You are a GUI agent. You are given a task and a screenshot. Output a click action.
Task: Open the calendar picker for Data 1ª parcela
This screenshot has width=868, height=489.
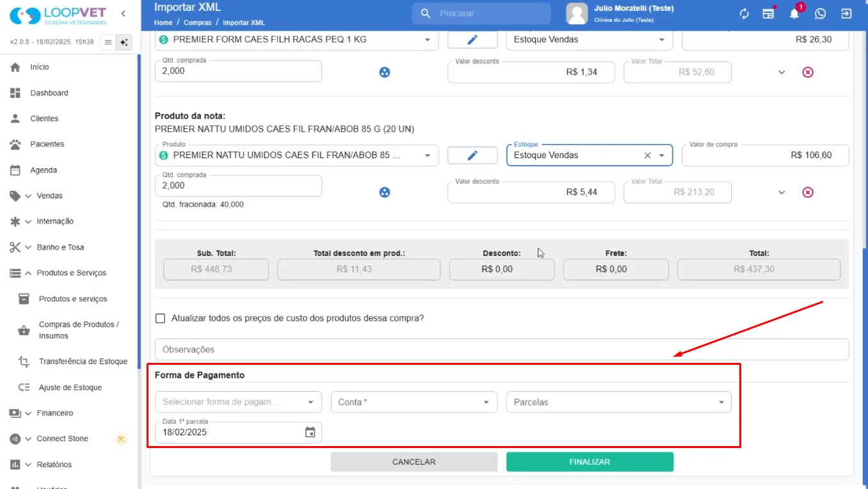[310, 432]
